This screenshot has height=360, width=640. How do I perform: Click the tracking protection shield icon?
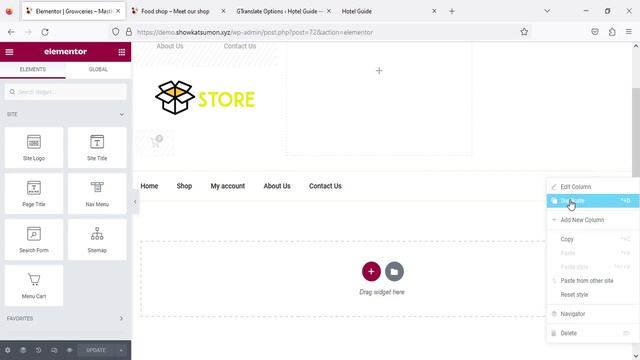pos(116,32)
